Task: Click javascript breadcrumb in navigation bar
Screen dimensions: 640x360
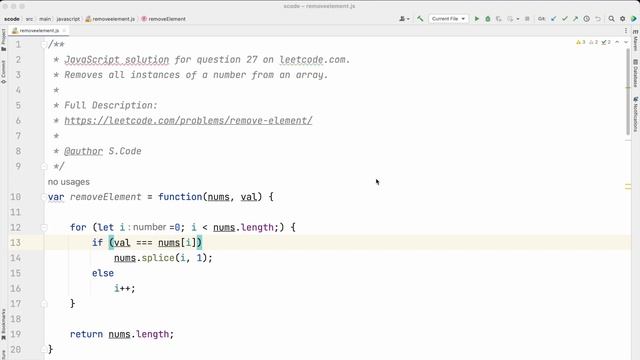Action: [x=68, y=19]
